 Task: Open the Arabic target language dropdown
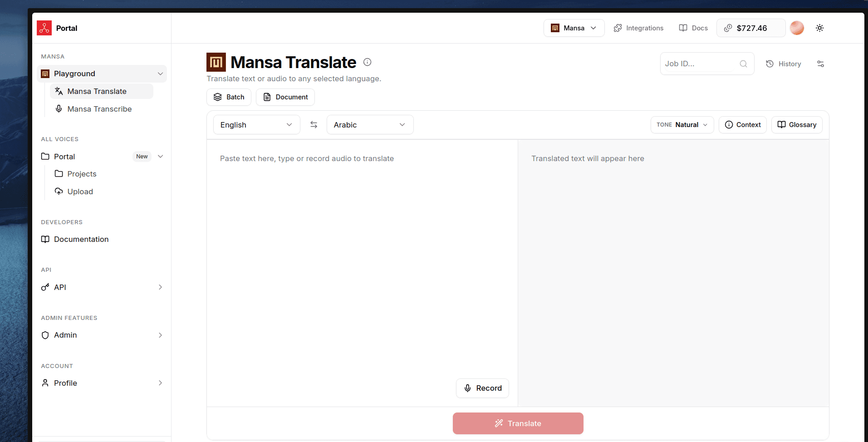coord(370,125)
